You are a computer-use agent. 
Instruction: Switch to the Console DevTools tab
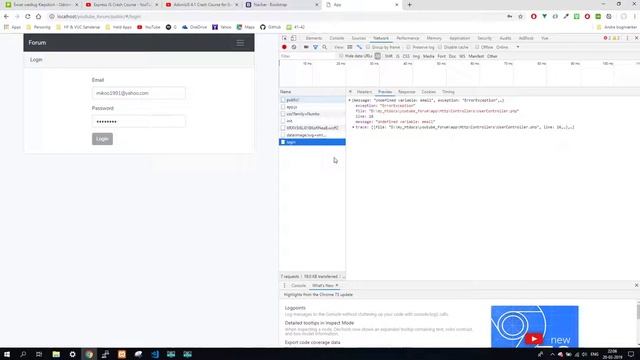337,38
